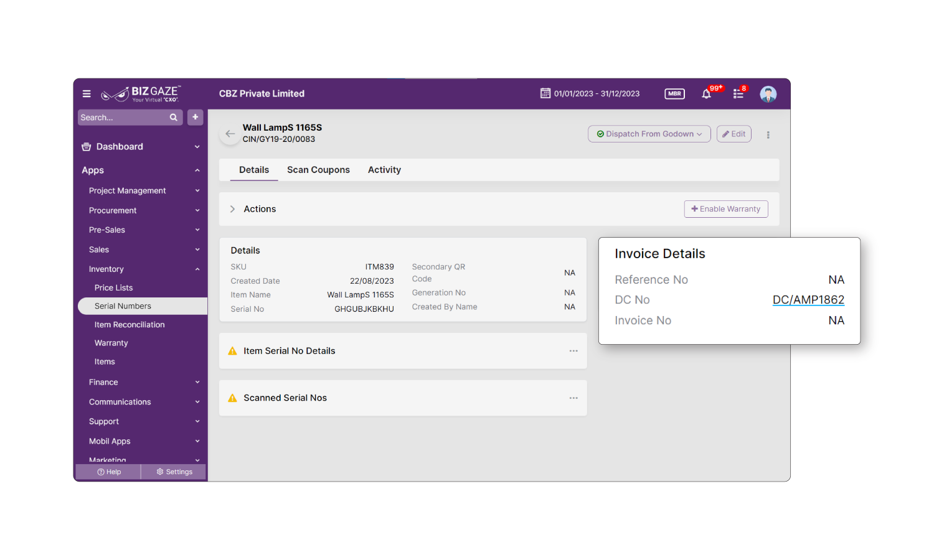Click the Edit button
This screenshot has height=560, width=934.
[734, 134]
